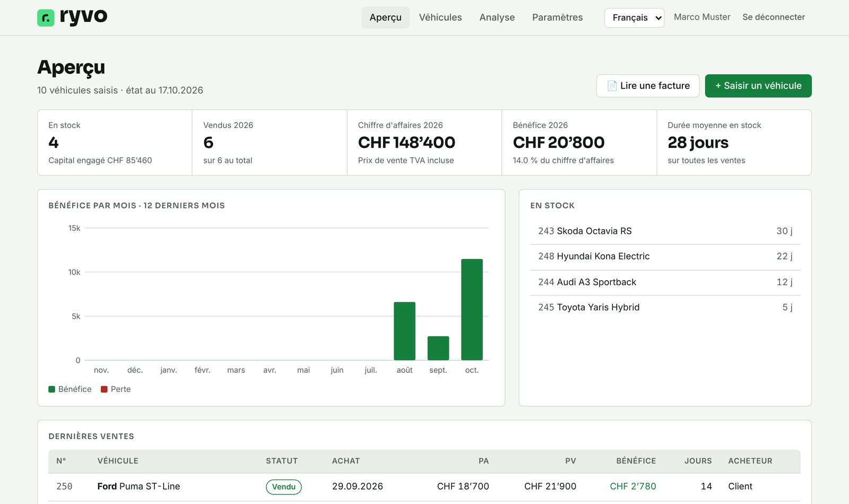Open the Français language dropdown

click(634, 18)
